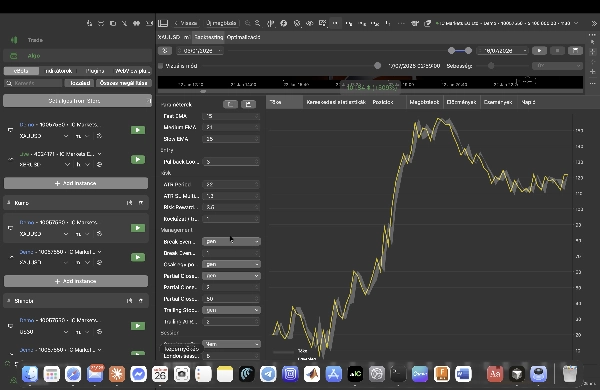Viewport: 600px width, 390px height.
Task: Collapse the Kumo group
Action: [8, 202]
